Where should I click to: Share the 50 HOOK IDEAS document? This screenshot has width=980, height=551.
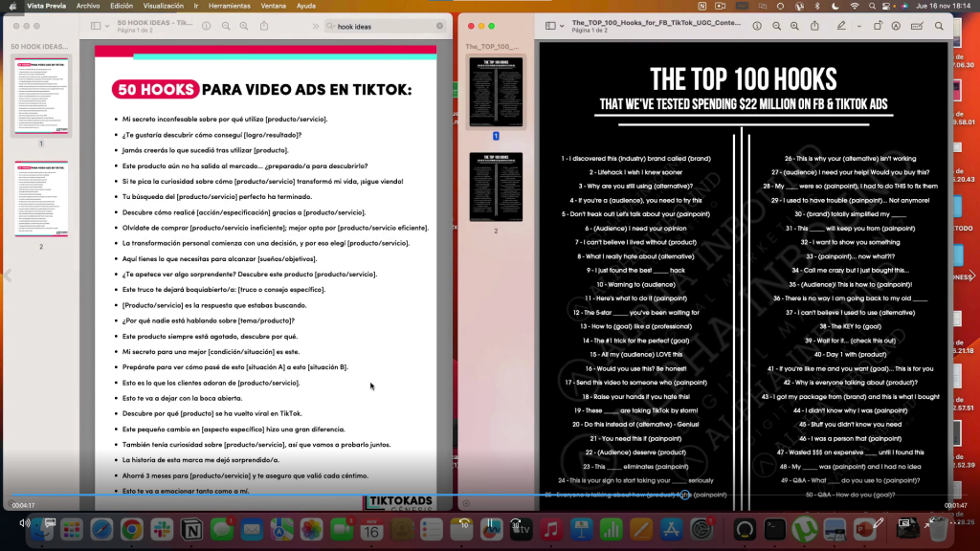click(x=264, y=26)
